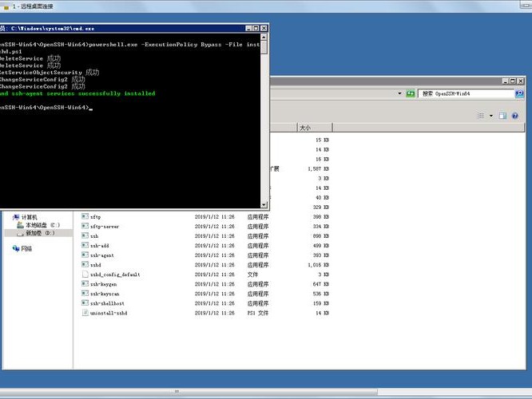
Task: Click the change view icon in Explorer
Action: coord(481,116)
